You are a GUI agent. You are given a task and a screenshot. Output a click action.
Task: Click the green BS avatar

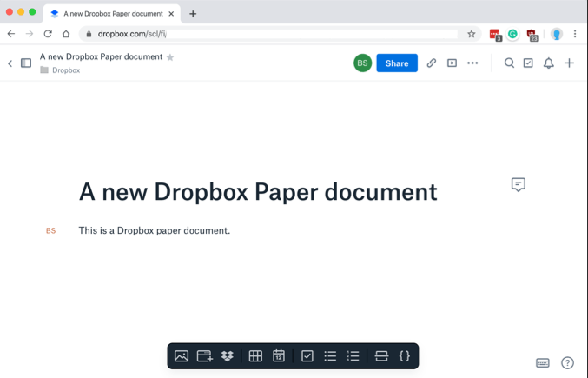point(362,63)
